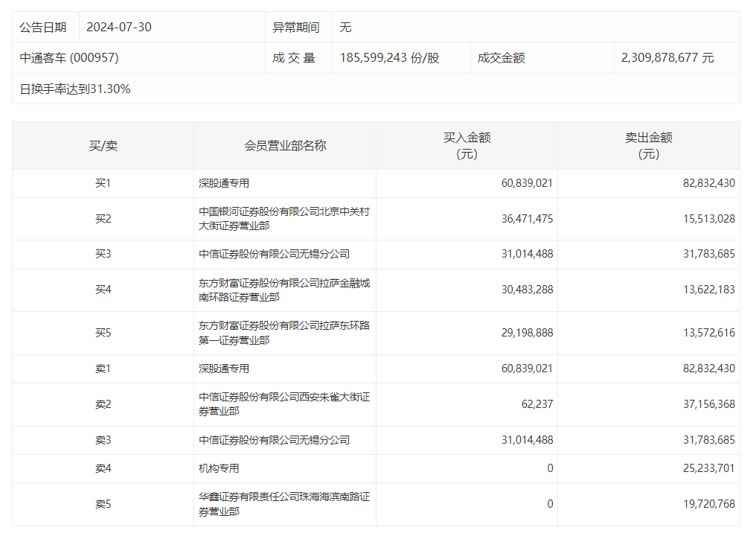756x539 pixels.
Task: Click the 卖出金额(元) column header
Action: pos(649,146)
